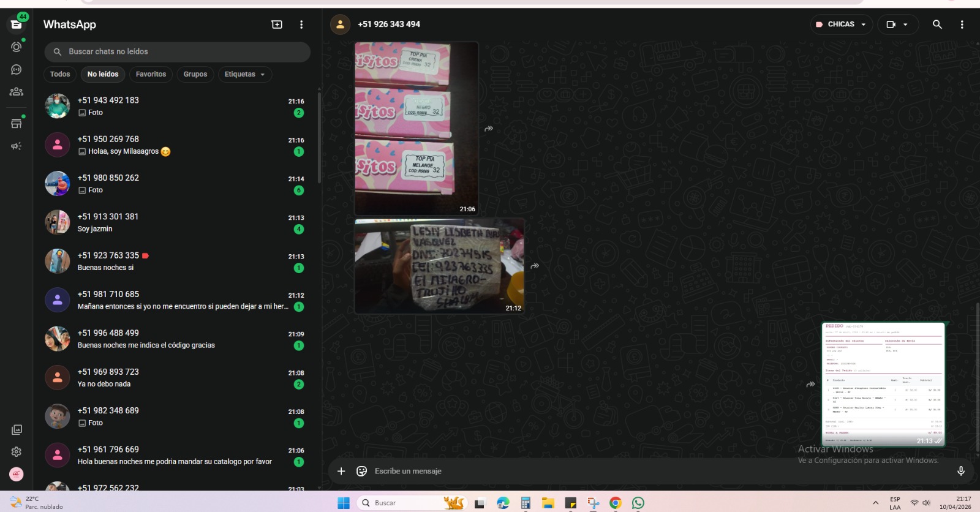This screenshot has width=980, height=512.
Task: Open the Channels icon in sidebar
Action: [x=17, y=70]
